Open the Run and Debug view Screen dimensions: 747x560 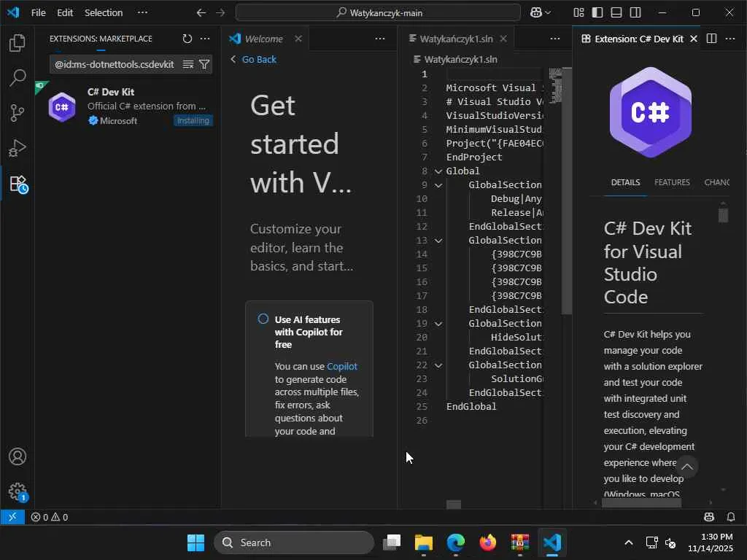[18, 148]
